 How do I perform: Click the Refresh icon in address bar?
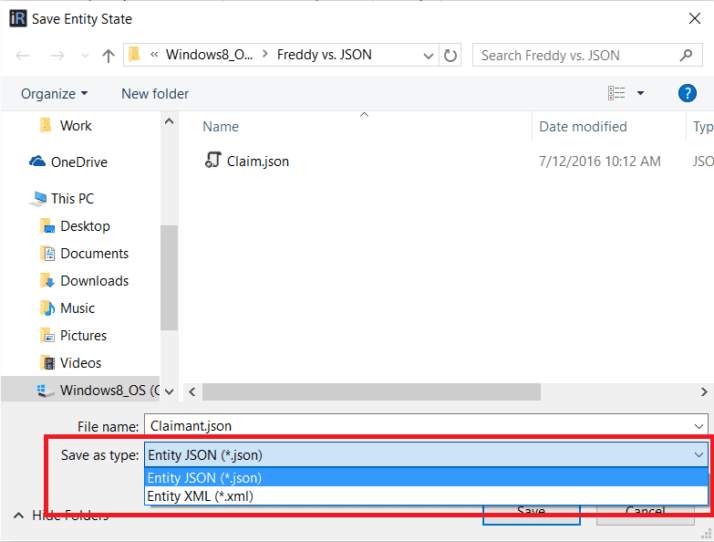coord(451,56)
